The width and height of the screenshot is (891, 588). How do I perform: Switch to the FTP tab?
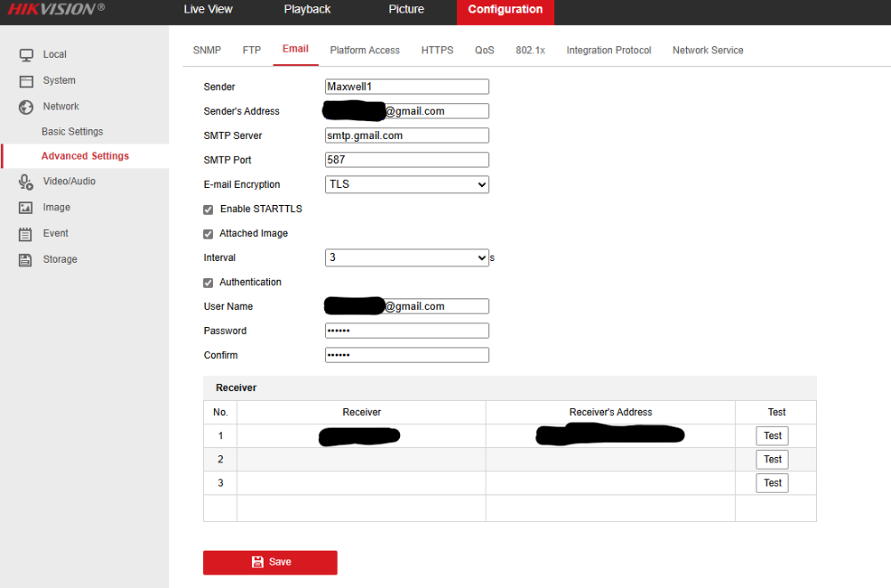[252, 50]
